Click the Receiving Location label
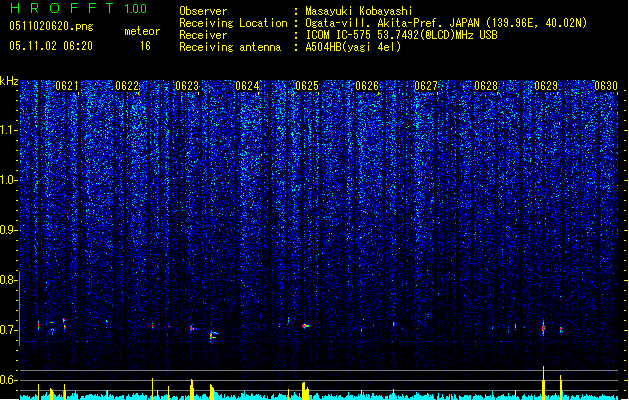This screenshot has width=629, height=400. 233,23
